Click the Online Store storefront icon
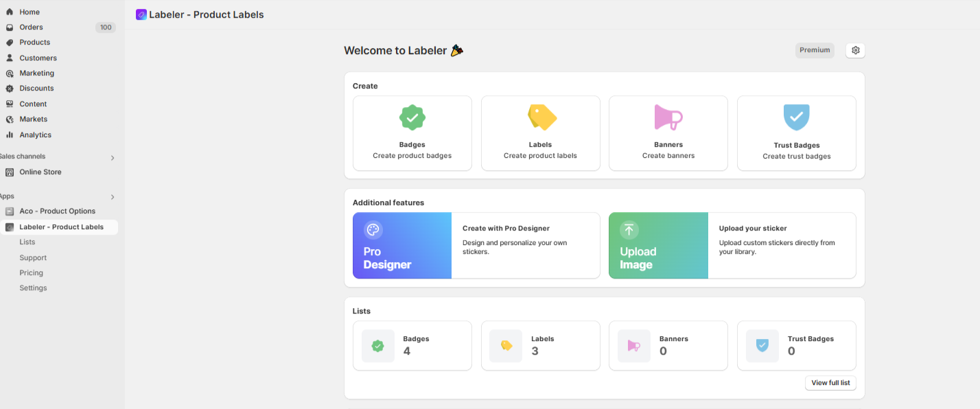Screen dimensions: 980x409 pos(10,172)
